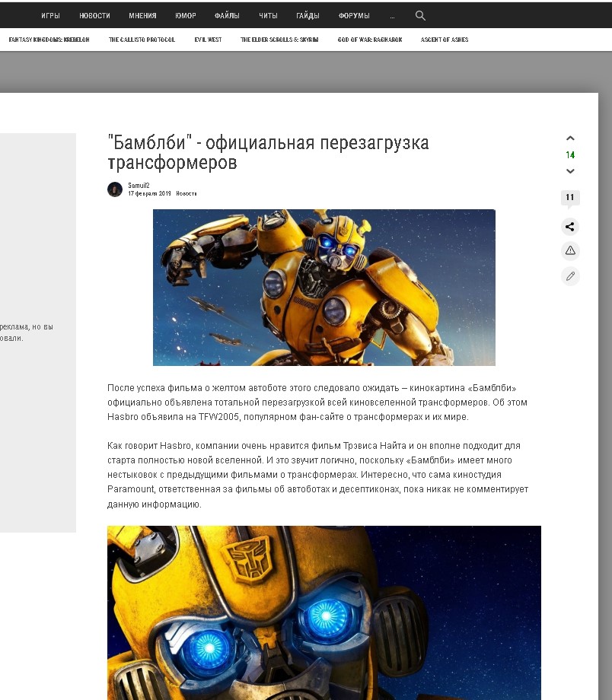Downvote the article with the down chevron

[570, 171]
